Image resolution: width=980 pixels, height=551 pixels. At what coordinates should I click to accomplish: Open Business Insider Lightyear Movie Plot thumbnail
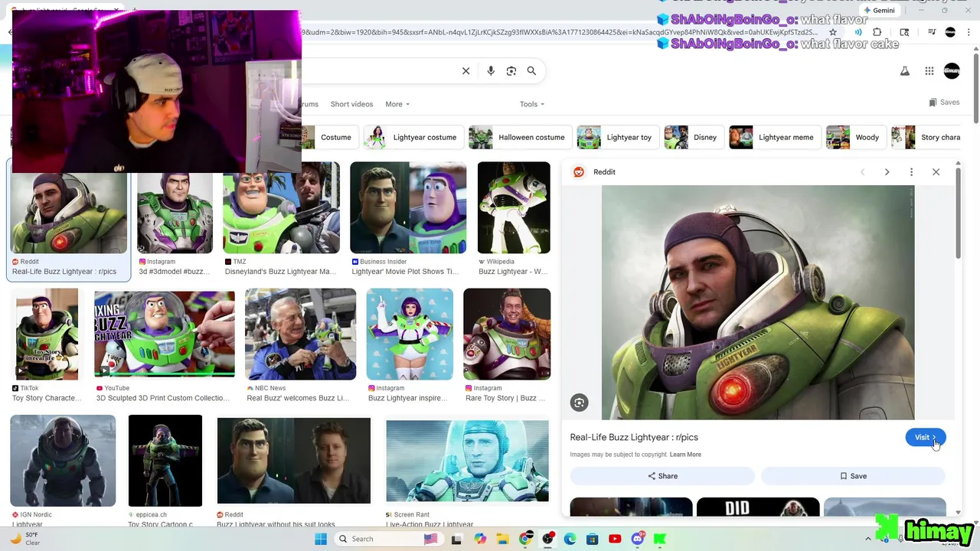coord(408,207)
